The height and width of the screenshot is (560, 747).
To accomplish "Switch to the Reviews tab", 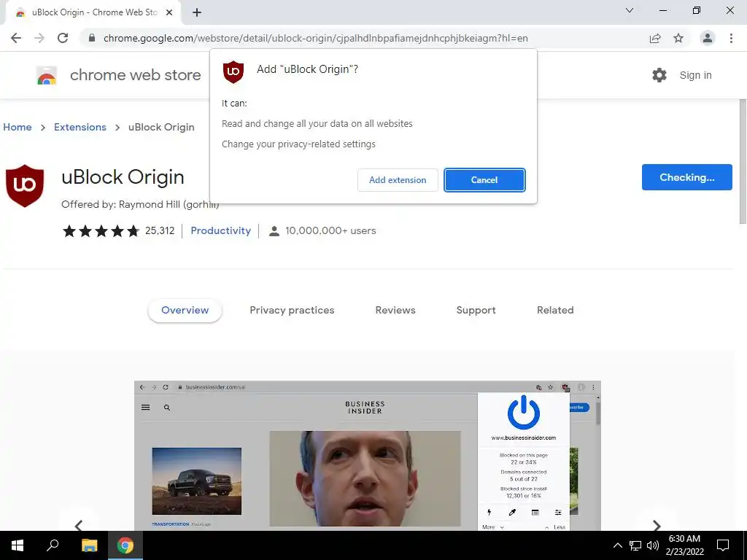I will (x=395, y=310).
